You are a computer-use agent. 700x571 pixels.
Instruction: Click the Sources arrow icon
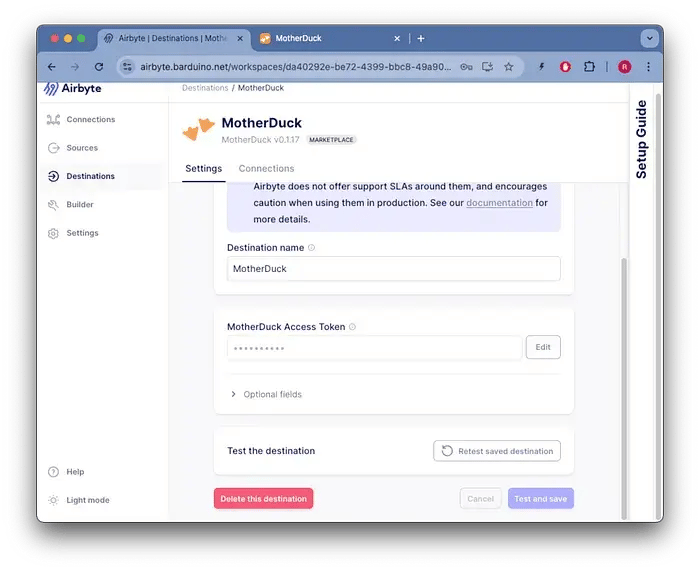53,148
